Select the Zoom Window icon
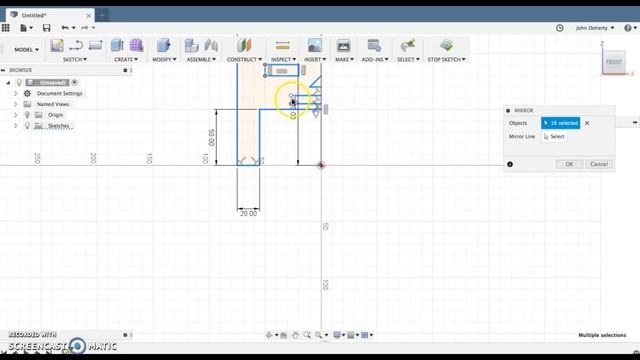The height and width of the screenshot is (360, 640). pyautogui.click(x=318, y=335)
